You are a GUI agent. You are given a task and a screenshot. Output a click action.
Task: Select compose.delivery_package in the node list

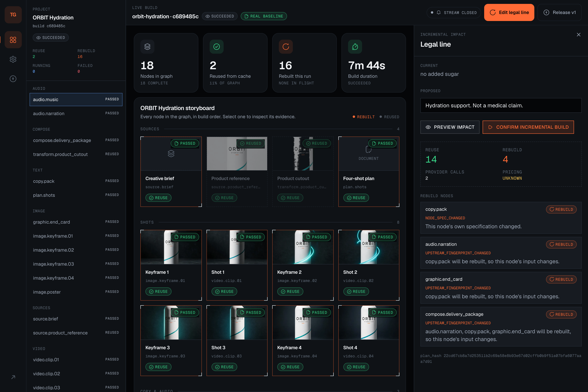click(x=76, y=140)
